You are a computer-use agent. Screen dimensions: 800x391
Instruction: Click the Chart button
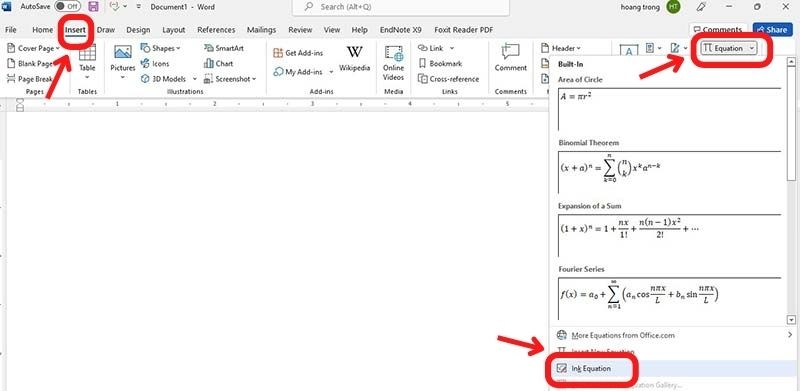coord(218,64)
